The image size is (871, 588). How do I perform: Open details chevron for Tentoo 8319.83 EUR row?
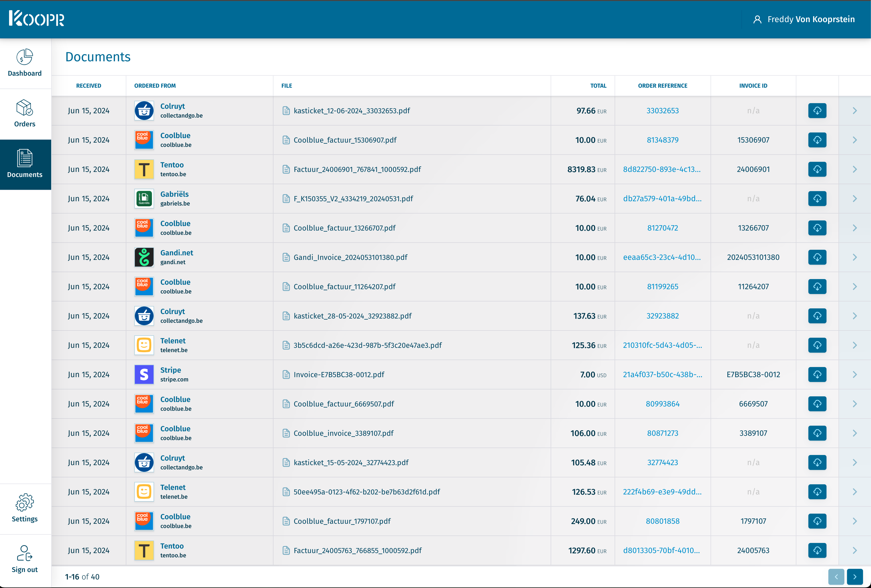(854, 169)
